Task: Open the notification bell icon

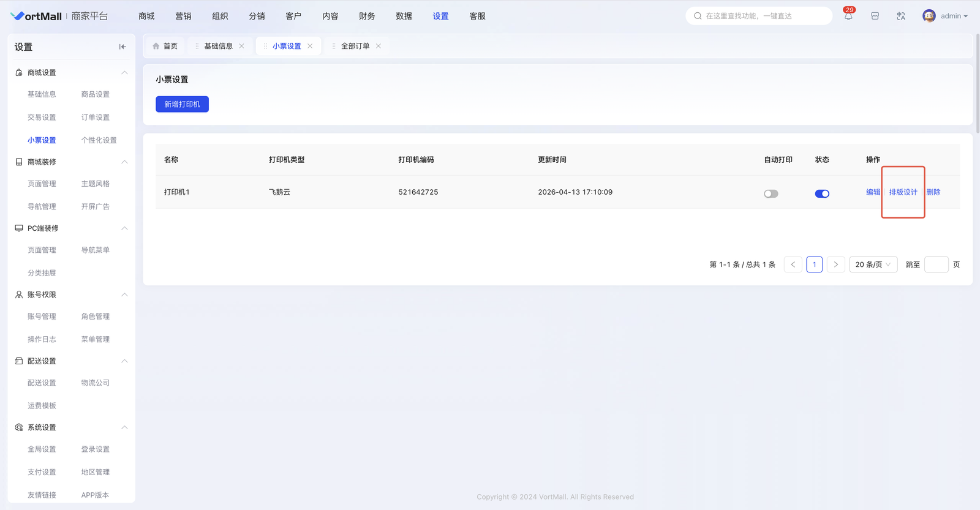Action: [848, 17]
